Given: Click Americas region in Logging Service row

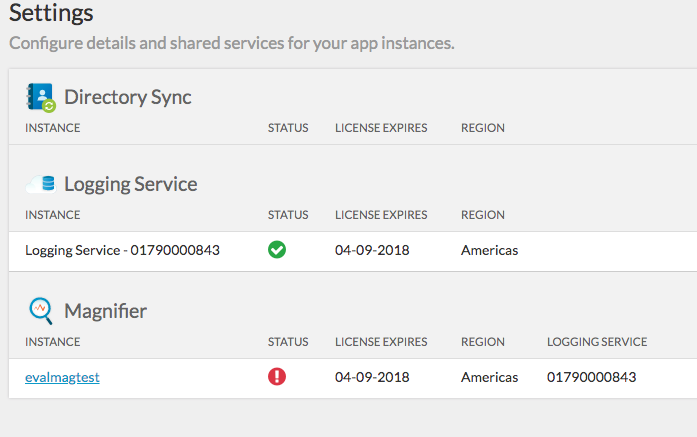Looking at the screenshot, I should (489, 250).
